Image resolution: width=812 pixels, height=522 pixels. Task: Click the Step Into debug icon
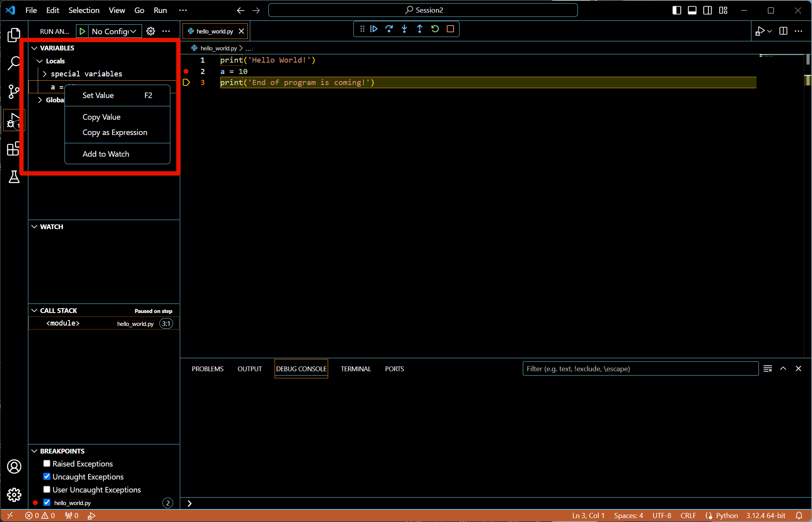pyautogui.click(x=404, y=29)
